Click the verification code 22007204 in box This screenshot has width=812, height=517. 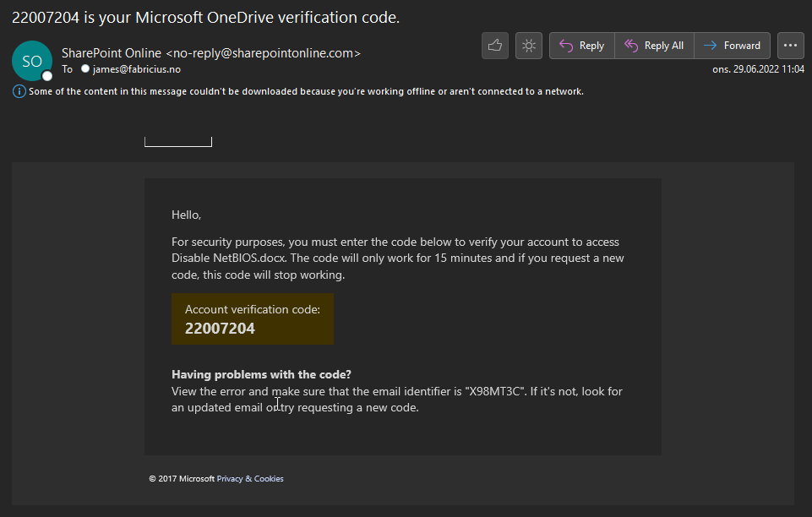220,329
